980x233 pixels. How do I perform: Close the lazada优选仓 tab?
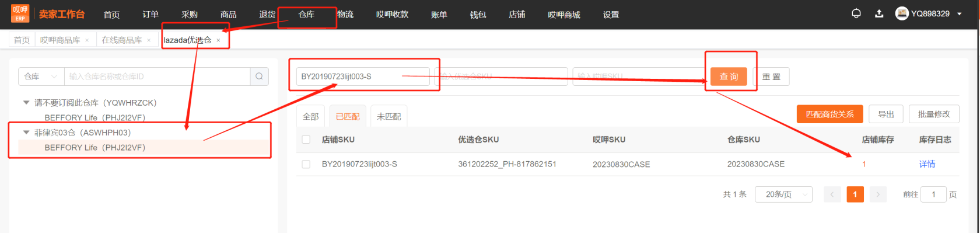[218, 40]
